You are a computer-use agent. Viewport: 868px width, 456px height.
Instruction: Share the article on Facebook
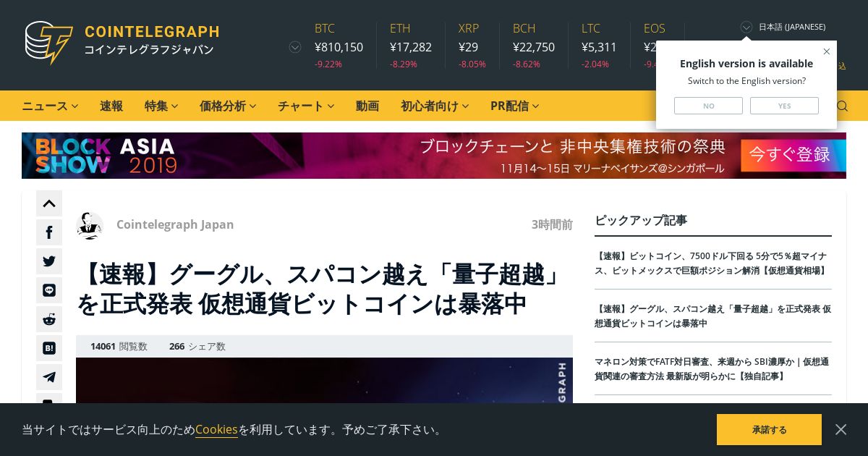point(49,232)
